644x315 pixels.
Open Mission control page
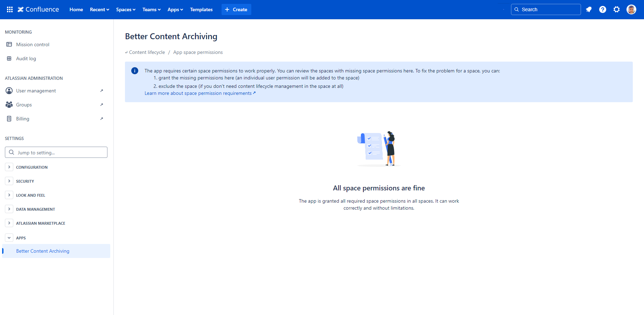pyautogui.click(x=33, y=44)
